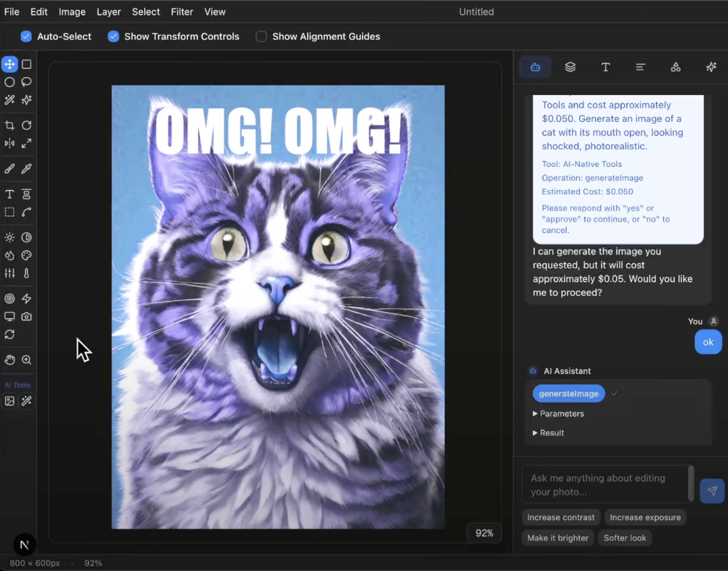Select the Lasso selection tool
This screenshot has width=728, height=571.
point(26,82)
